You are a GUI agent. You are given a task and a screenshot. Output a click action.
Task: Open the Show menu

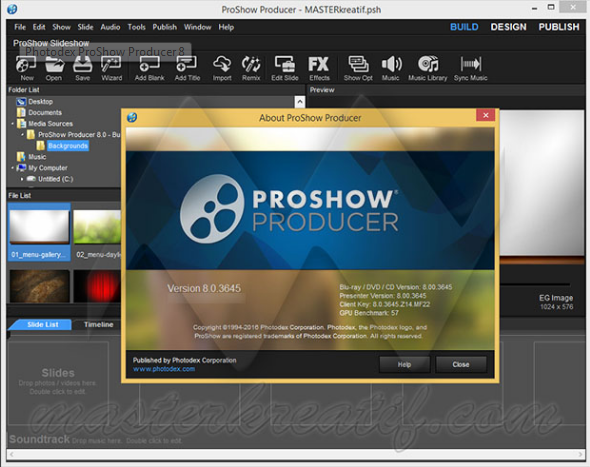tap(61, 27)
